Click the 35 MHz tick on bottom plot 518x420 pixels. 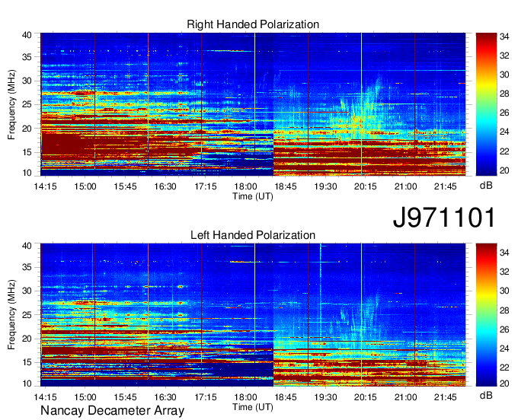click(27, 267)
